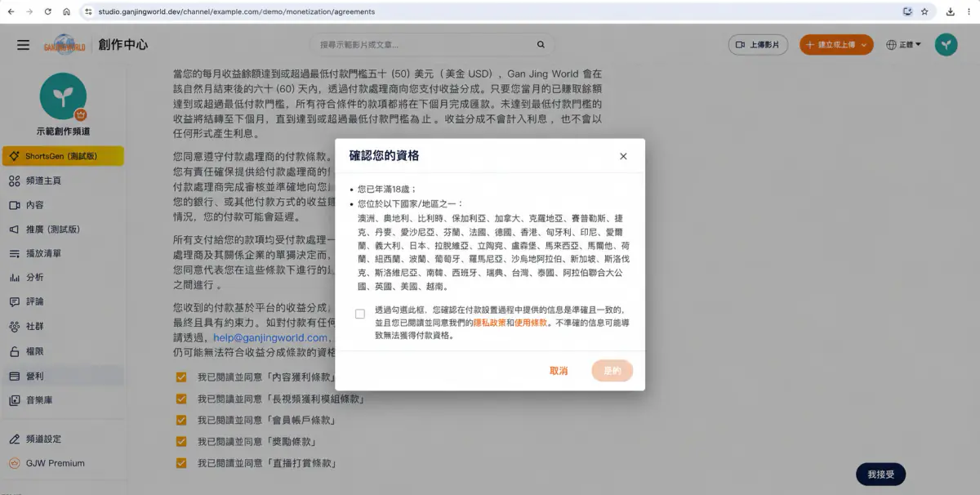Click the help@ganjingworld.com email link
980x495 pixels.
(270, 337)
